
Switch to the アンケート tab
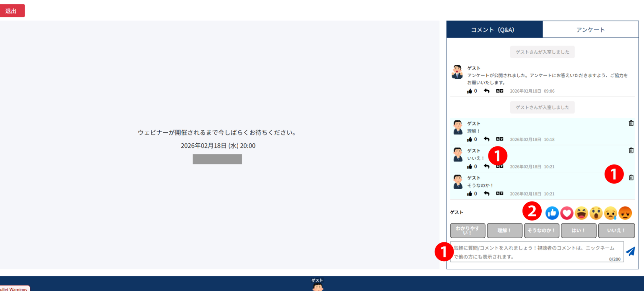pyautogui.click(x=590, y=30)
